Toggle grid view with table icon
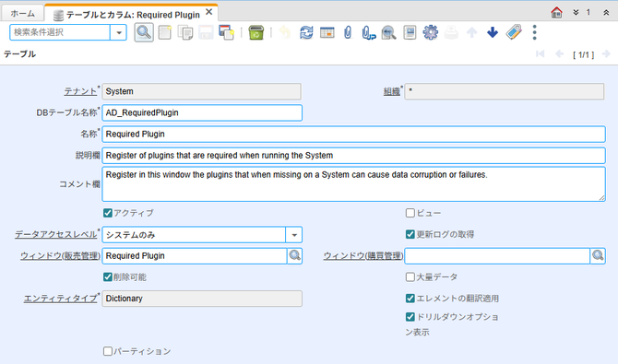The image size is (618, 364). pos(327,32)
